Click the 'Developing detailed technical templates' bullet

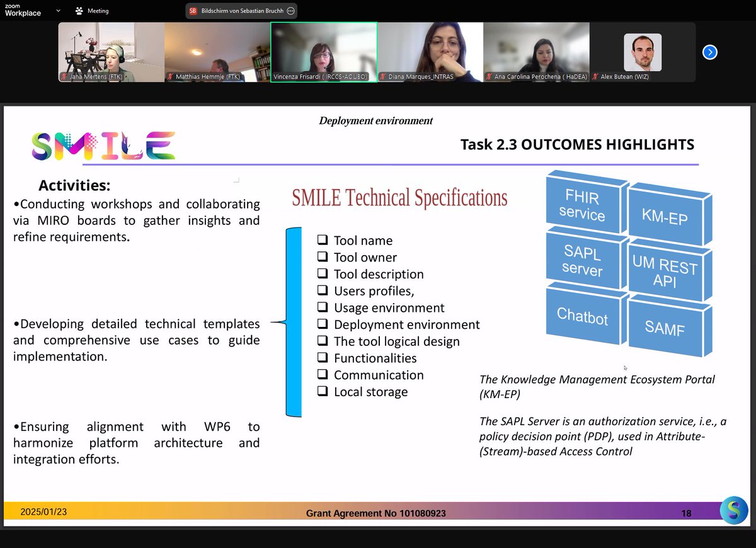[x=137, y=340]
